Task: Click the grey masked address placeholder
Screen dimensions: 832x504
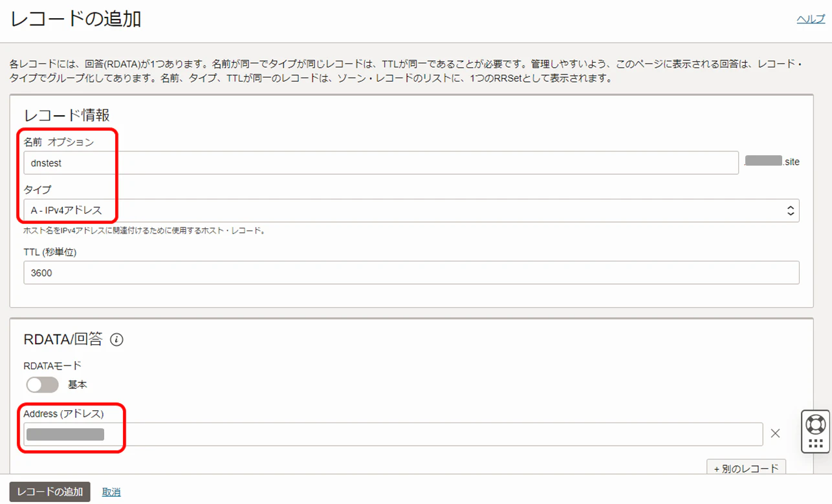Action: click(65, 434)
